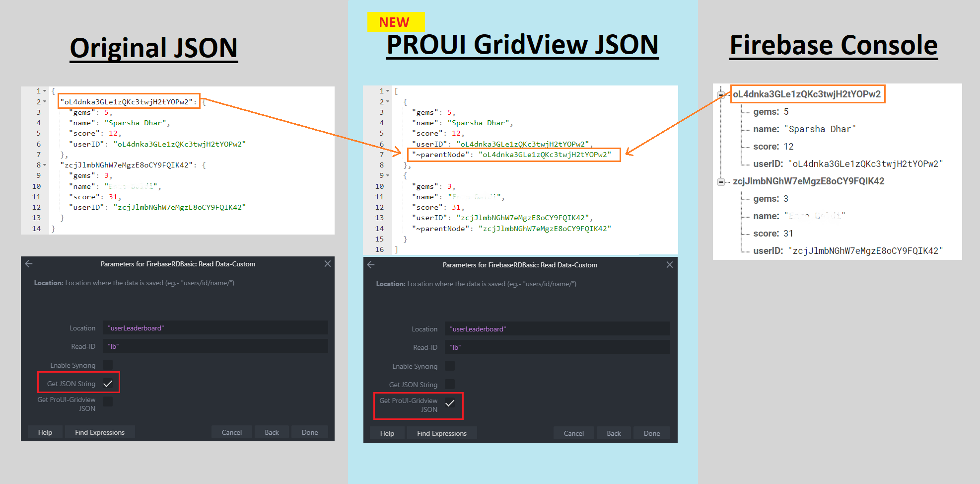
Task: Collapse oL4dnka3GLe1zQKc3twjH2tYOPw2 node in Firebase Console
Action: click(721, 95)
